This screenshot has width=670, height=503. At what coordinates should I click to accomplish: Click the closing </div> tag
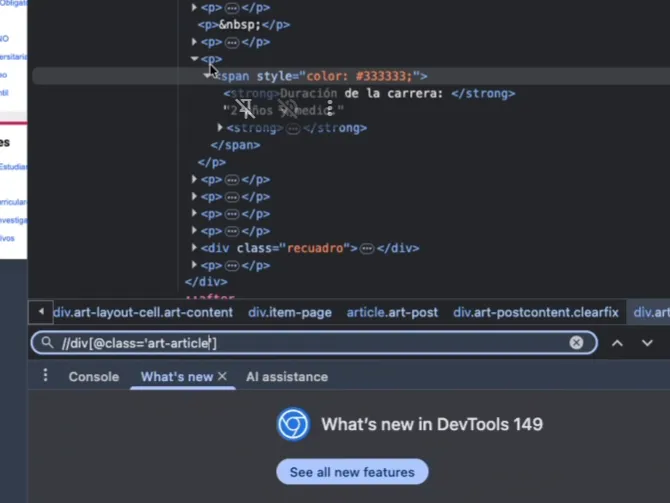[x=206, y=282]
